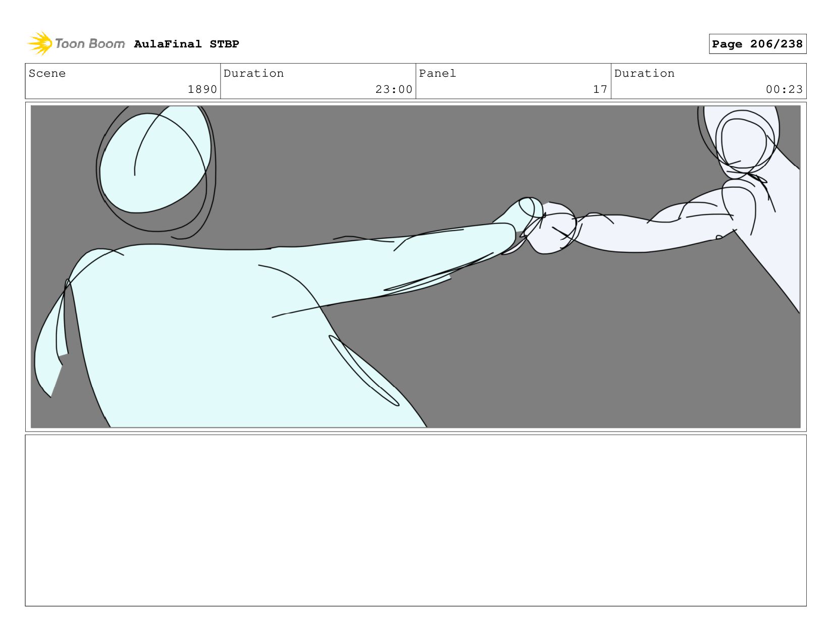The image size is (832, 644).
Task: Click the empty notes box below the panel
Action: (415, 520)
